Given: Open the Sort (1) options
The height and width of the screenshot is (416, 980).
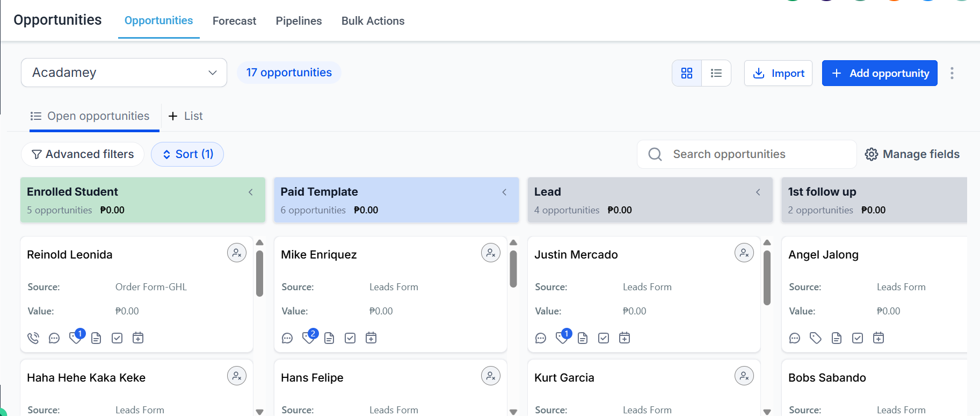Looking at the screenshot, I should click(x=187, y=154).
